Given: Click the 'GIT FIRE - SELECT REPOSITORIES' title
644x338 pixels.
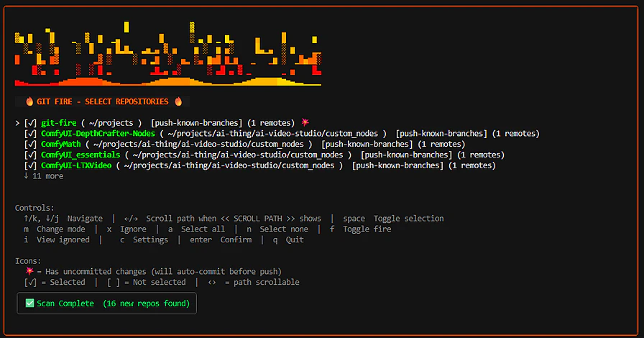Looking at the screenshot, I should click(x=103, y=101).
